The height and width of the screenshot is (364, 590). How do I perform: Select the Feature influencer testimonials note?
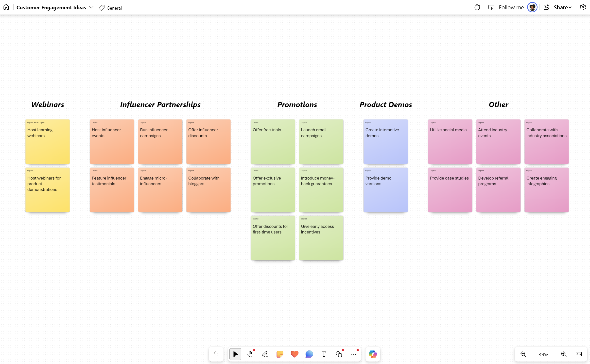112,190
